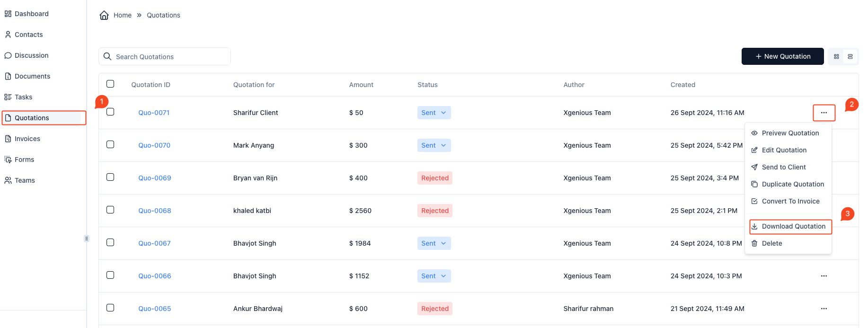Select the checkbox for Quo-0068 row
Viewport: 868px width, 328px height.
pyautogui.click(x=110, y=210)
